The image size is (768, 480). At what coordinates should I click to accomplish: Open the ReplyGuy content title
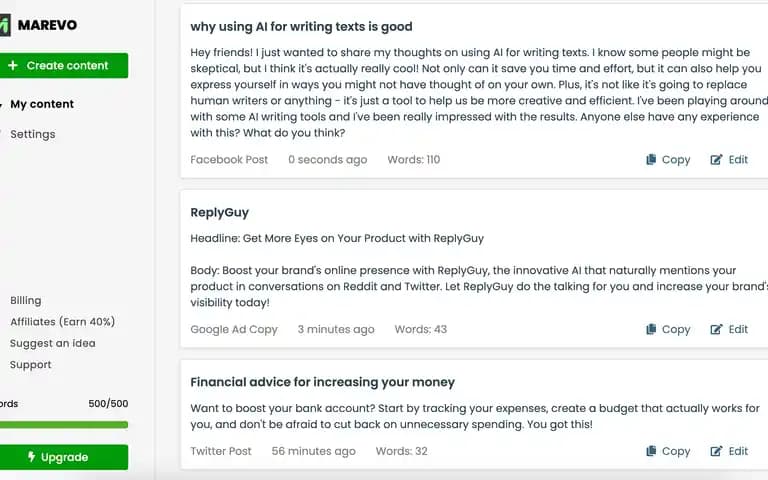click(219, 212)
